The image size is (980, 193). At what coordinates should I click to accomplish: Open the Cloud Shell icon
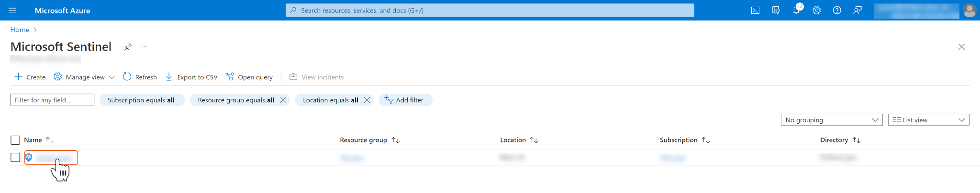[755, 11]
